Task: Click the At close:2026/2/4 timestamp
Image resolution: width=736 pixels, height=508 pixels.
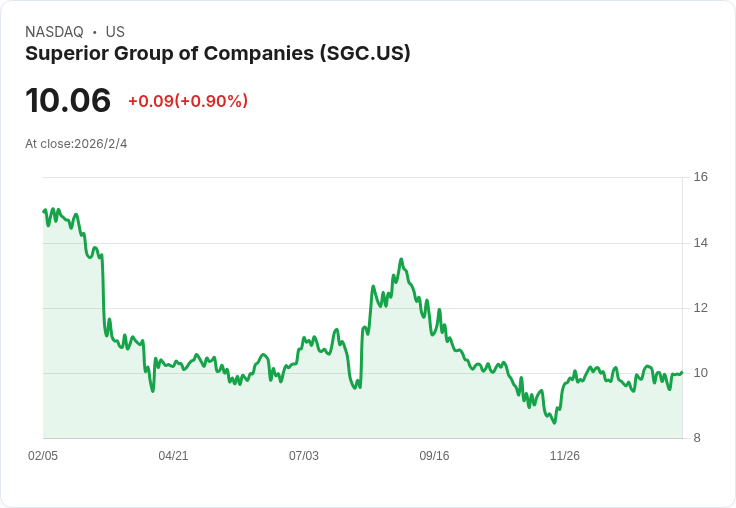Action: pyautogui.click(x=76, y=144)
